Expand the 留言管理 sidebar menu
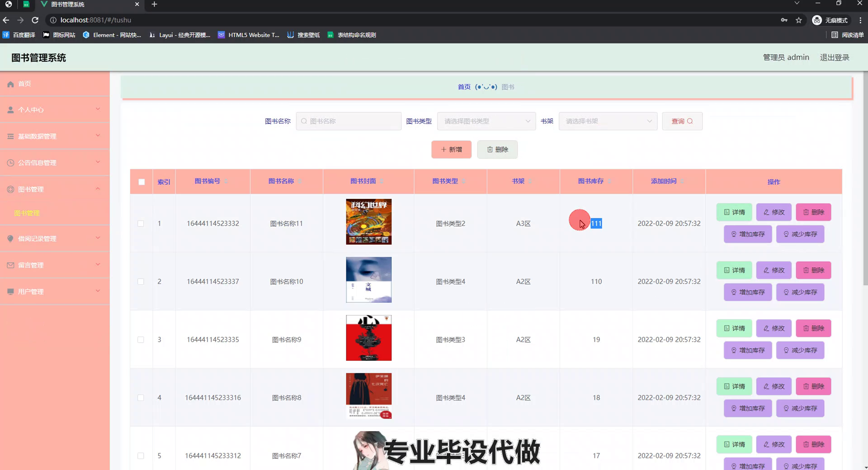This screenshot has width=868, height=470. coord(55,265)
